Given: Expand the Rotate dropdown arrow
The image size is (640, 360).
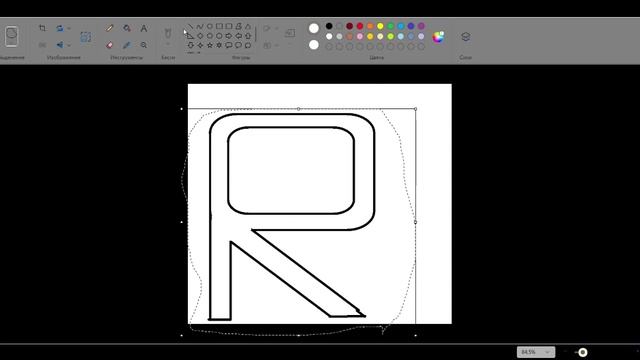Looking at the screenshot, I should (x=69, y=28).
